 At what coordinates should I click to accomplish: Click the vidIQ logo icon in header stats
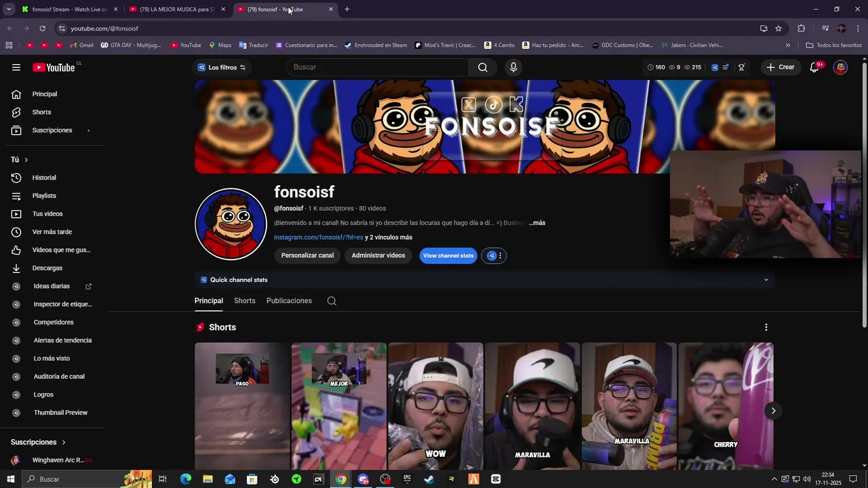click(x=715, y=67)
